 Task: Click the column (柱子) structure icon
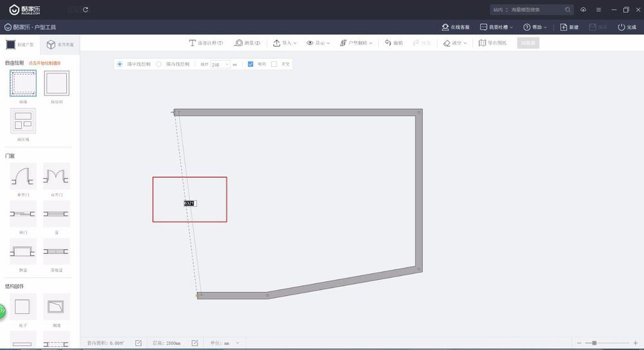pos(23,307)
